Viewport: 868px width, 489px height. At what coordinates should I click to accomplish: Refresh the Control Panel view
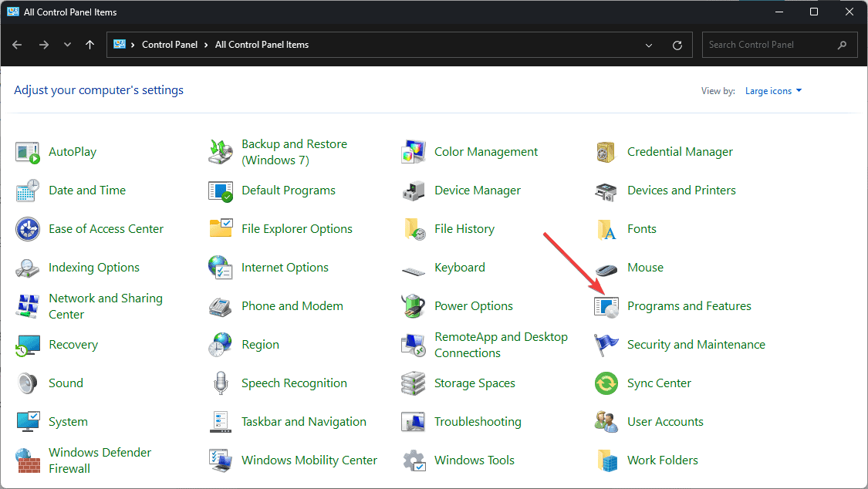click(677, 46)
